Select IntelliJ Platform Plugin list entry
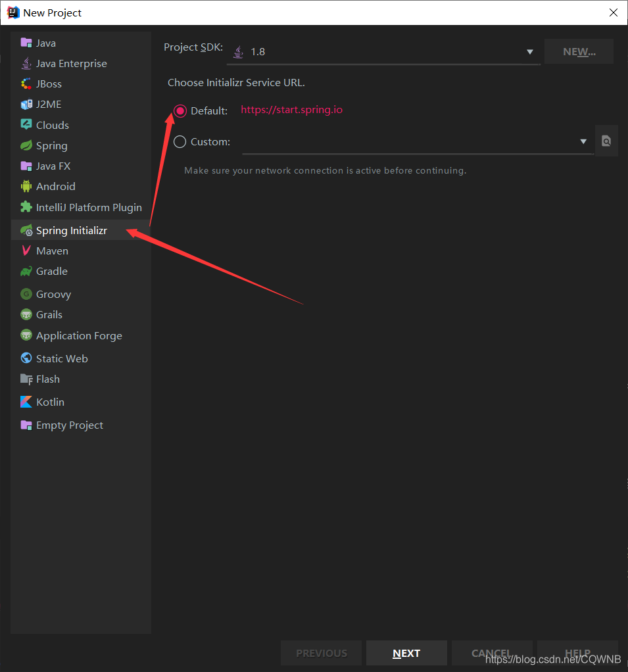 pos(81,207)
